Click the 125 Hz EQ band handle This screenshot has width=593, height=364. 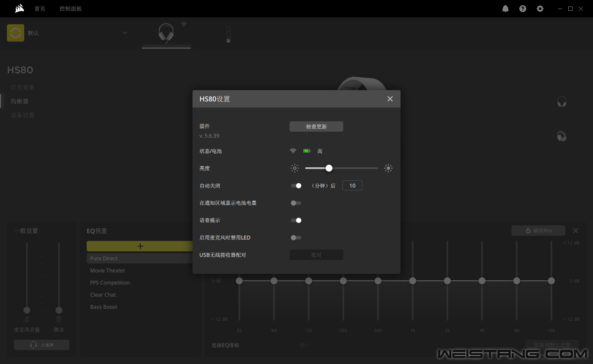[x=309, y=281]
